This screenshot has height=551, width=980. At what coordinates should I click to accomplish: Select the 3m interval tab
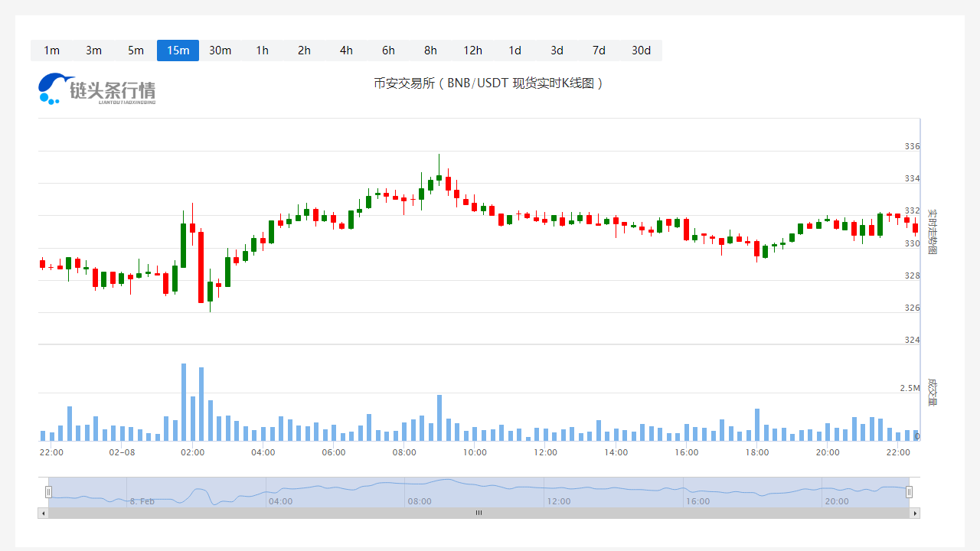(x=93, y=51)
